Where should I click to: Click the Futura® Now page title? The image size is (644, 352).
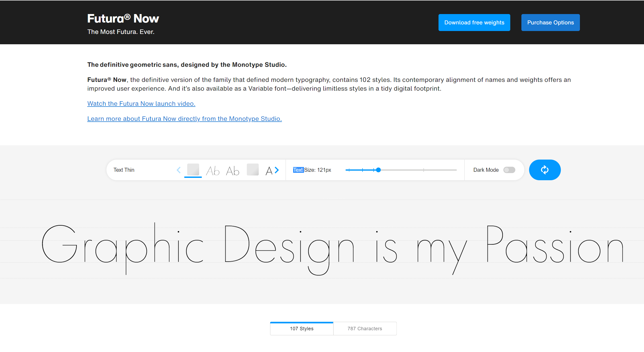pyautogui.click(x=123, y=19)
